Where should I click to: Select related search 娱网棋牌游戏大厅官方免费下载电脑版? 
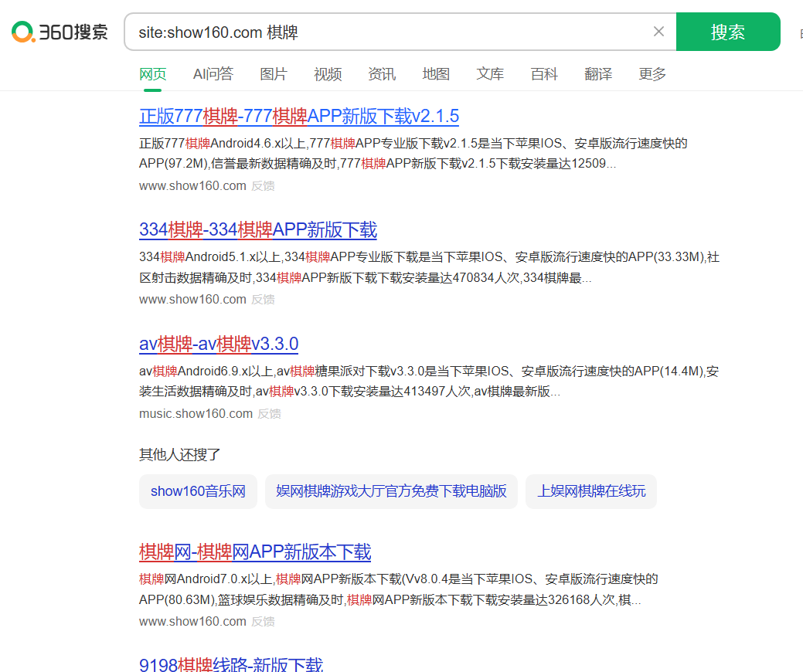click(x=391, y=491)
